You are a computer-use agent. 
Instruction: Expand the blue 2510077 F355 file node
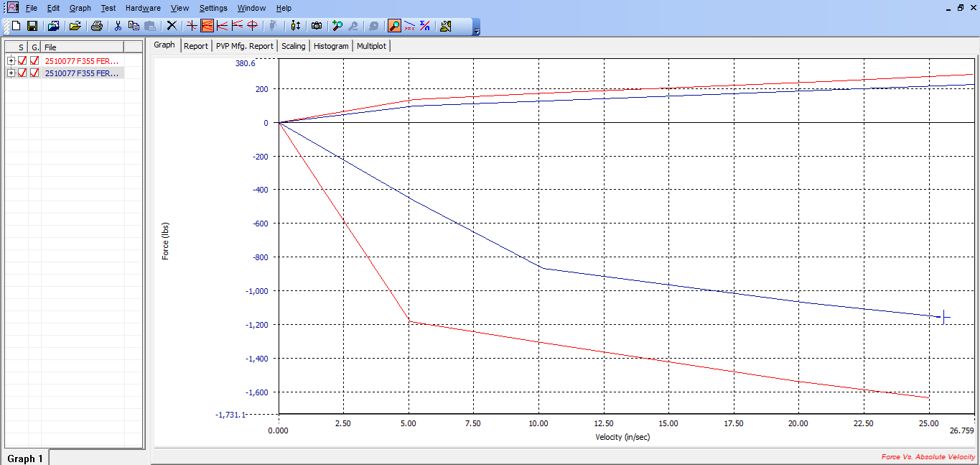tap(11, 73)
